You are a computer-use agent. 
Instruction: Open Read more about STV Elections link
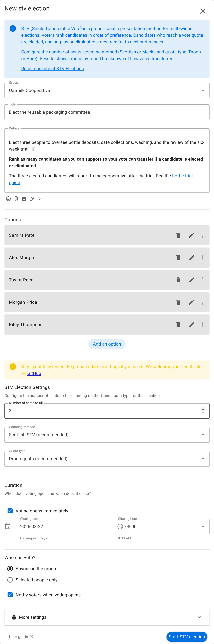pos(53,69)
